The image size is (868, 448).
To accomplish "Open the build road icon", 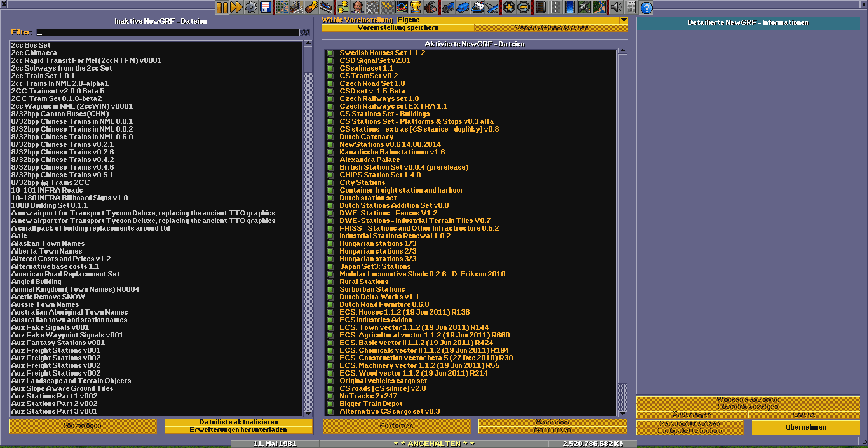I will (x=554, y=7).
